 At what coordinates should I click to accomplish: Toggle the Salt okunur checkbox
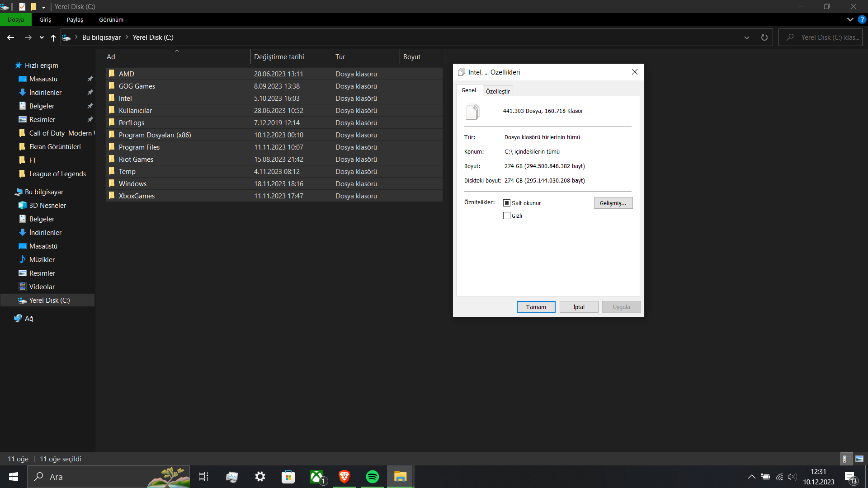point(507,203)
